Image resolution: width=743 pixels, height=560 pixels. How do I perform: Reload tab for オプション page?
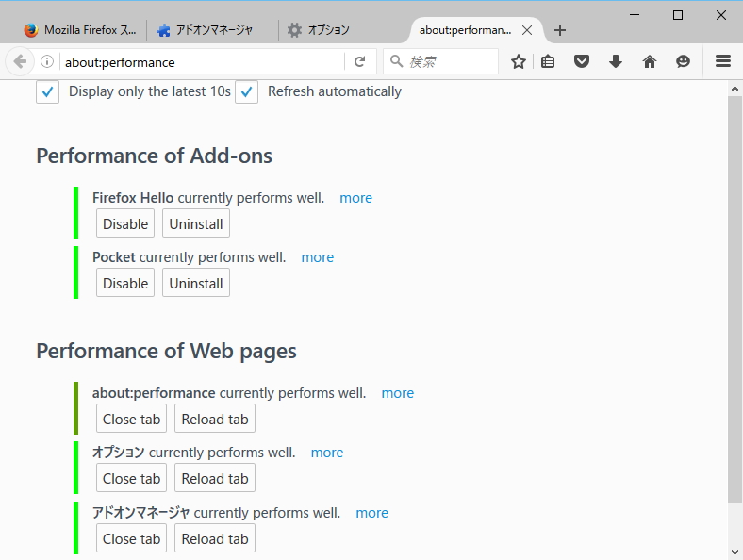click(215, 478)
